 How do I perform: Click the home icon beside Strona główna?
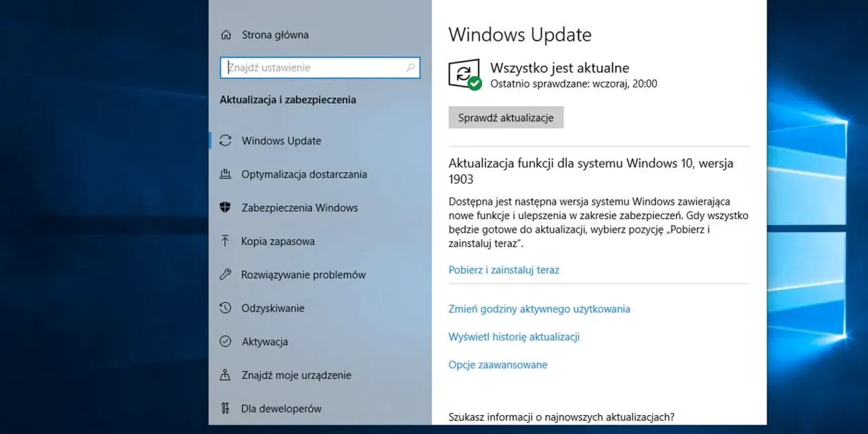(x=226, y=35)
